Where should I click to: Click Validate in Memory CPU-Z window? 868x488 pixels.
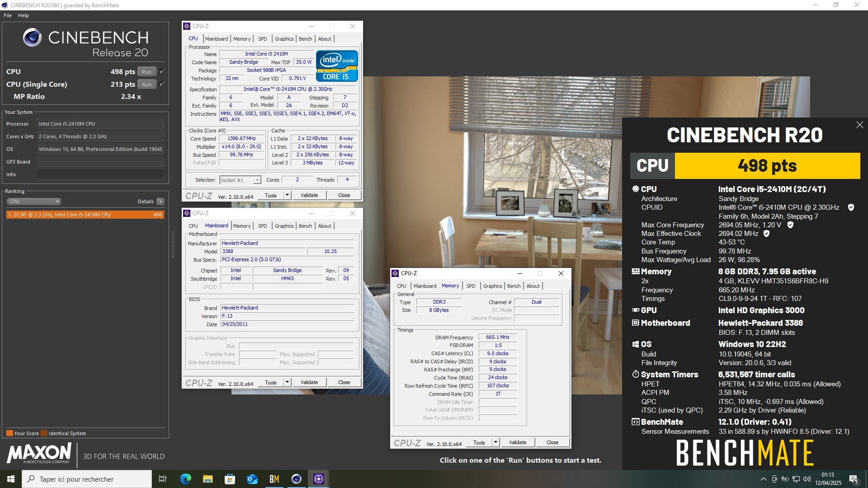click(x=518, y=443)
